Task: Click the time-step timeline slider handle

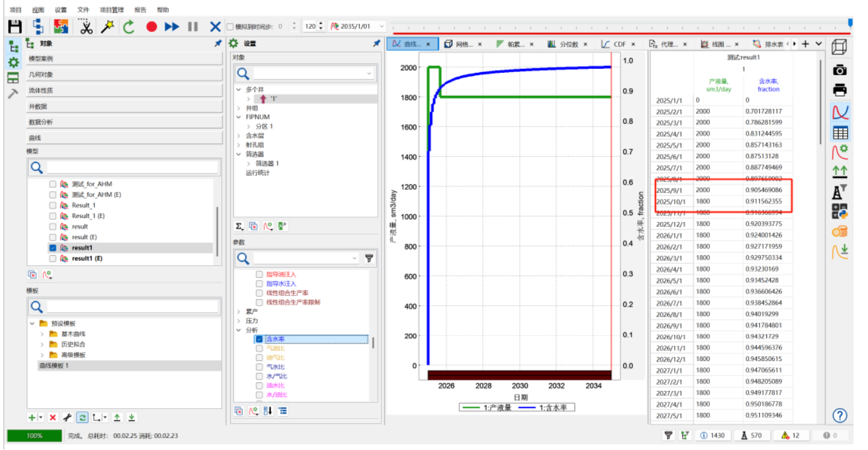Action: (x=850, y=23)
